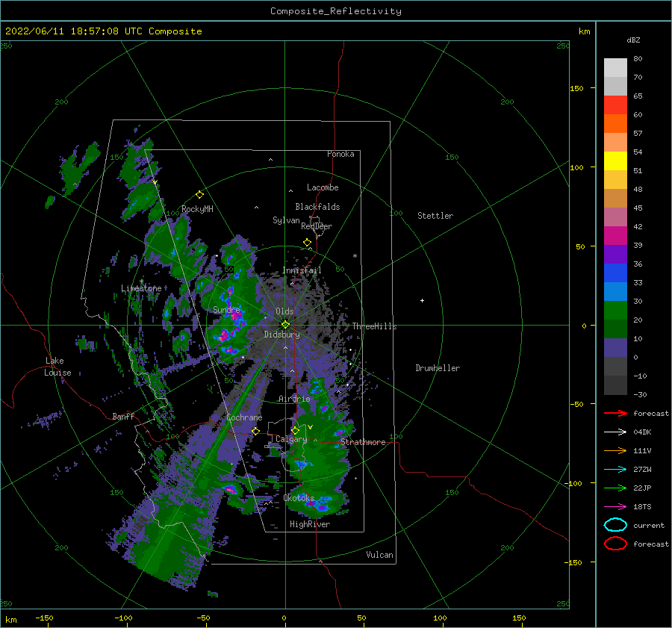Viewport: 672px width, 628px height.
Task: Click the orange 111V arrow icon
Action: [615, 450]
